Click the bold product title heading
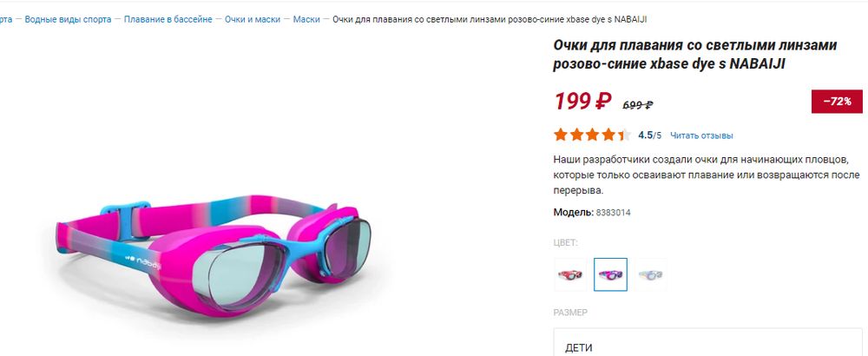Screen dimensions: 868x356 click(694, 54)
